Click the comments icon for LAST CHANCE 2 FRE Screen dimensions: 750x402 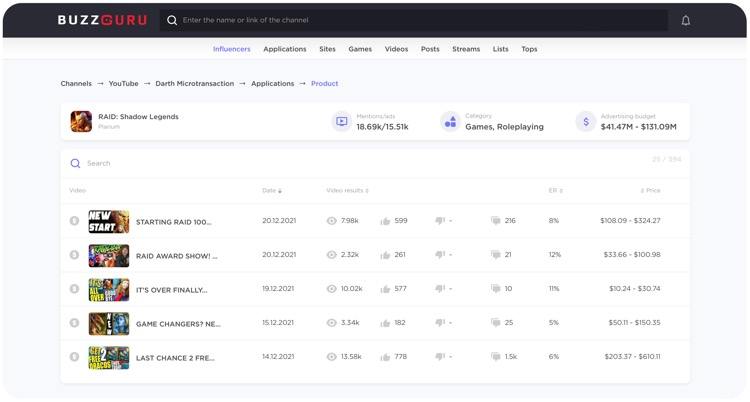[x=496, y=357]
